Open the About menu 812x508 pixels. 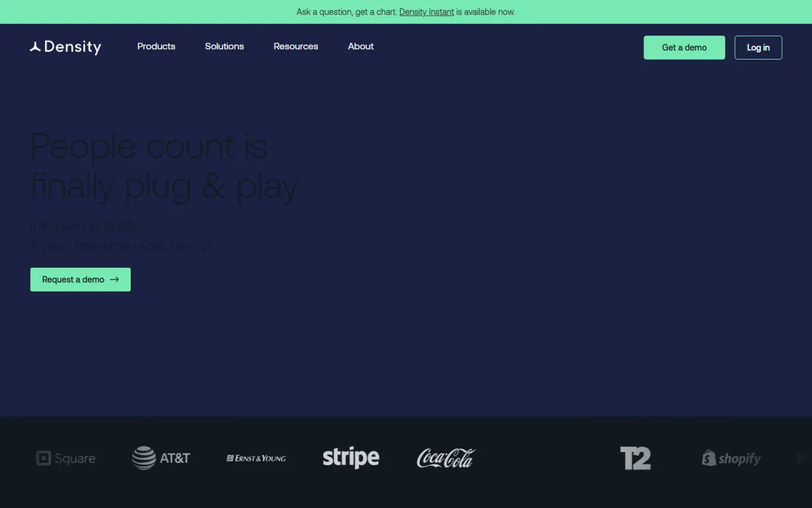pos(360,46)
